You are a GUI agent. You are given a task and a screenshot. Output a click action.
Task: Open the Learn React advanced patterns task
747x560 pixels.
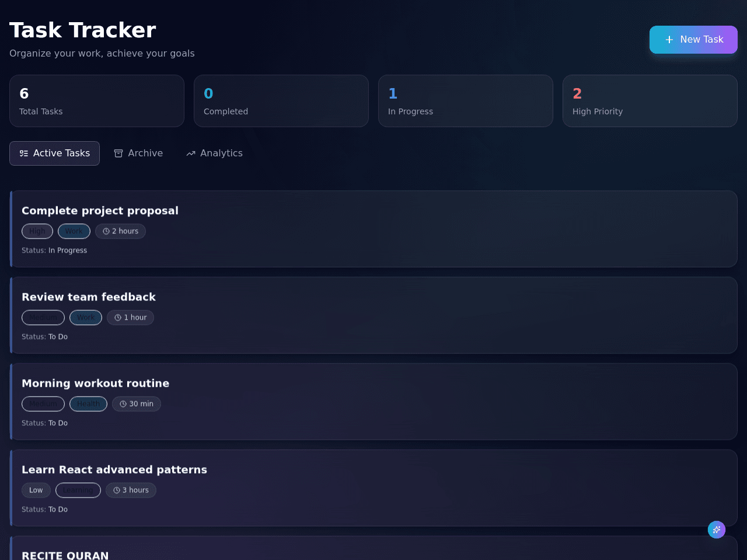(373, 488)
